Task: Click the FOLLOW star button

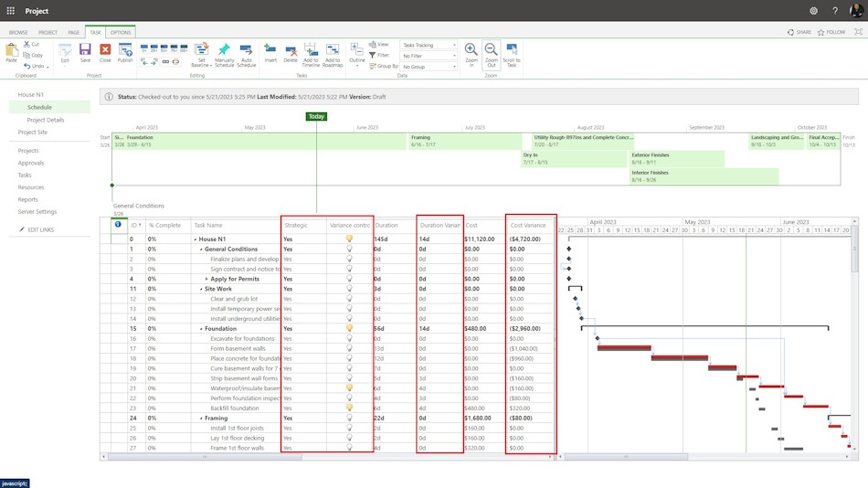Action: point(831,32)
